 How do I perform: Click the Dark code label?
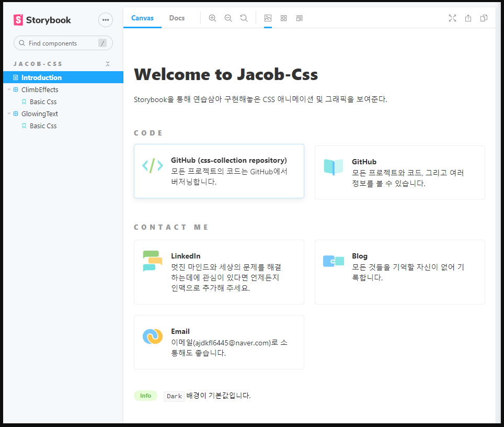174,396
